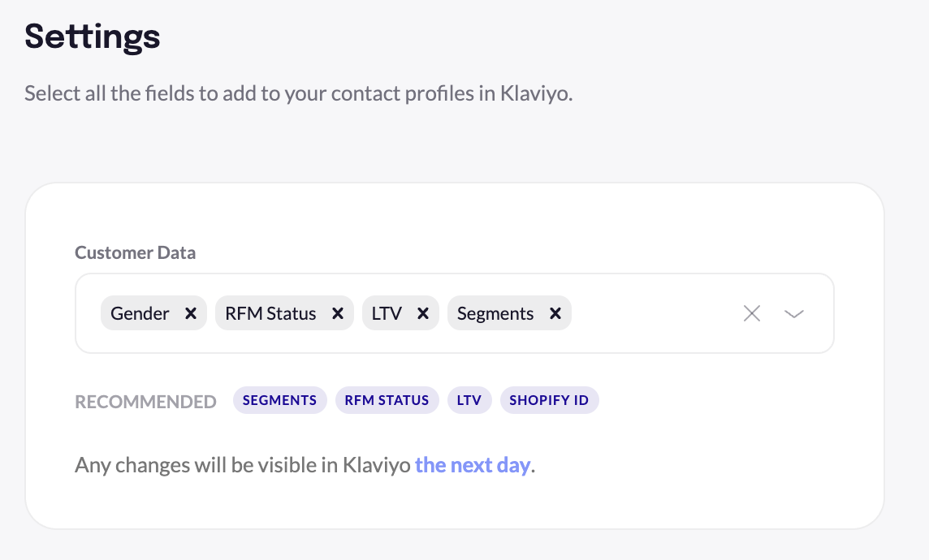Add the RFM STATUS recommended chip
Image resolution: width=929 pixels, height=560 pixels.
pos(387,399)
